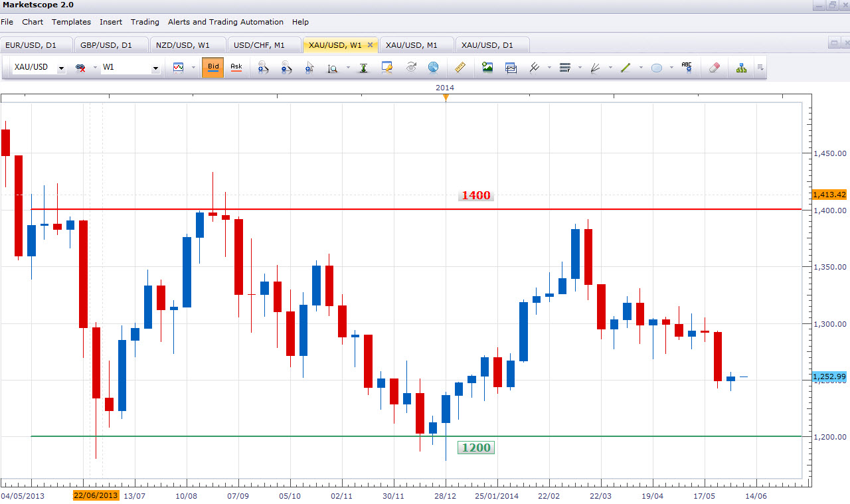The image size is (850, 504).
Task: Open the Insert menu
Action: point(111,22)
